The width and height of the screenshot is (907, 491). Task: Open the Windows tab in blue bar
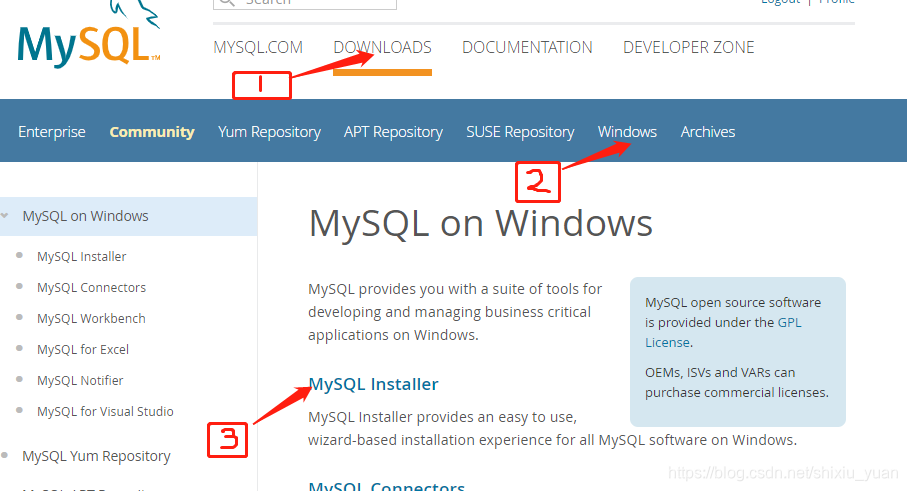[x=627, y=132]
